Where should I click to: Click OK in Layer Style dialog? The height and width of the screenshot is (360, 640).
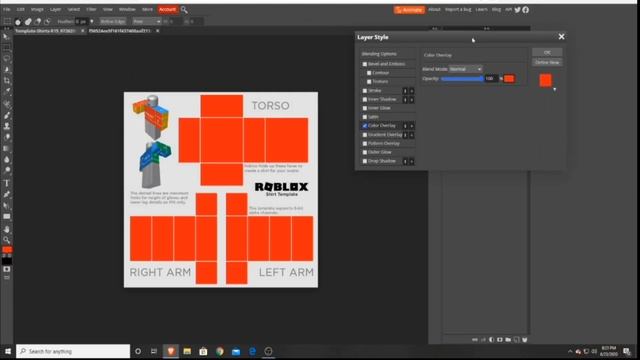pyautogui.click(x=547, y=52)
